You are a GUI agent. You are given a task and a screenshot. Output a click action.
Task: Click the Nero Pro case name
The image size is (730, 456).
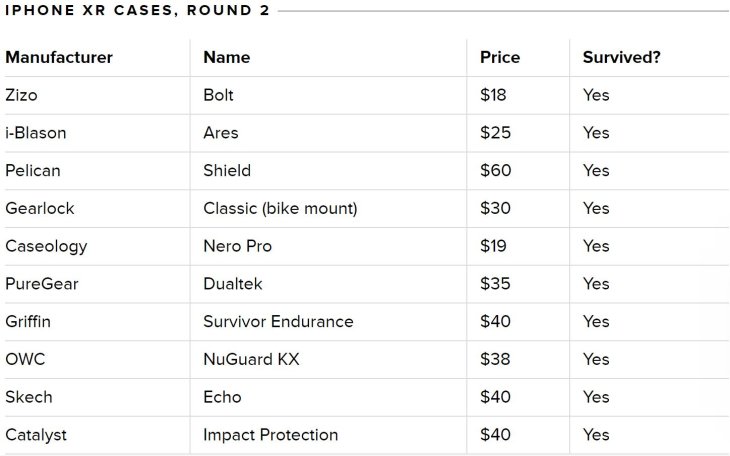tap(237, 246)
